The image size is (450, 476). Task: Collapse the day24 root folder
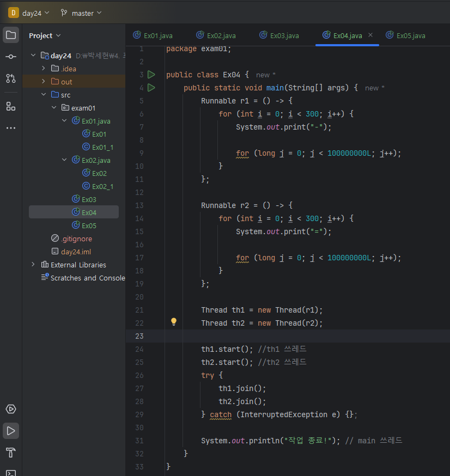click(33, 55)
